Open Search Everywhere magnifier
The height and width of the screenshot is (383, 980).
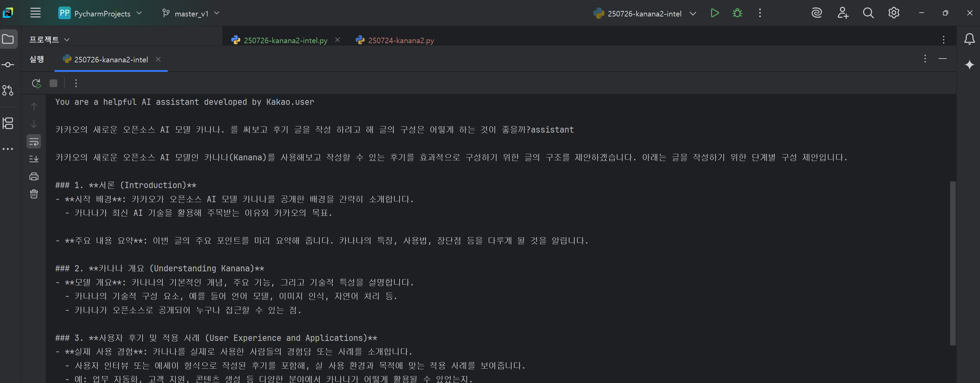click(x=868, y=13)
